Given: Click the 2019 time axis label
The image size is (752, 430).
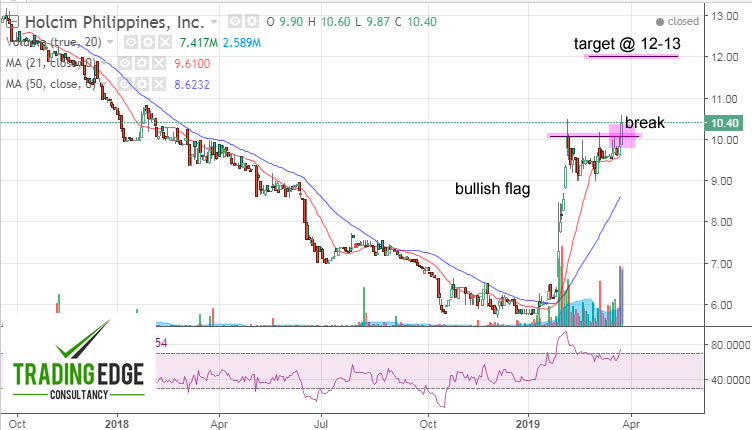Looking at the screenshot, I should coord(528,424).
